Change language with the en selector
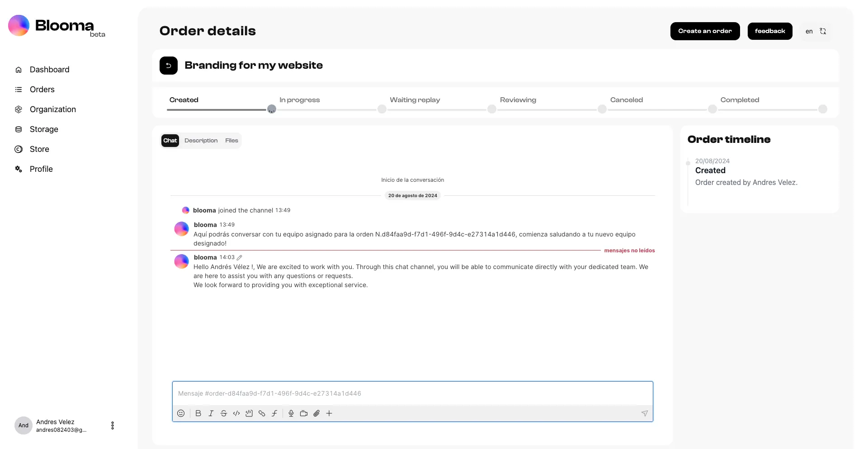This screenshot has height=449, width=868. click(816, 31)
